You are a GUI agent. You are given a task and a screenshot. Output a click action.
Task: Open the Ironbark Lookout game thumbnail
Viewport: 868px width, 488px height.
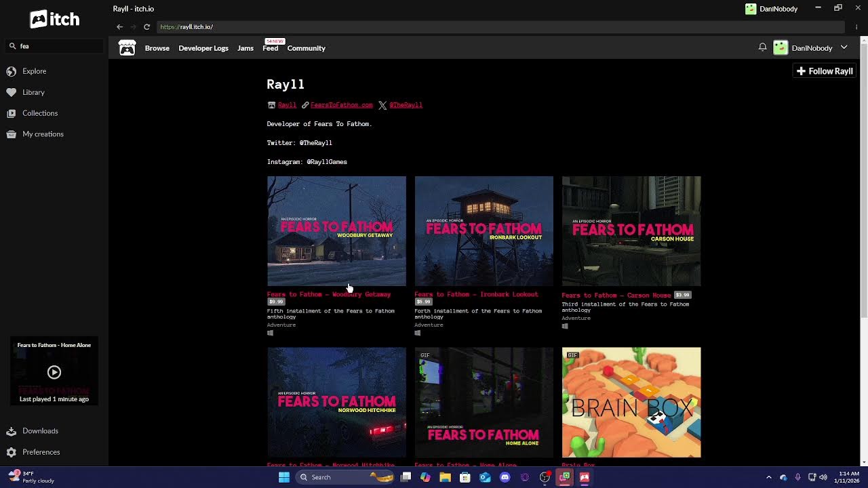484,231
